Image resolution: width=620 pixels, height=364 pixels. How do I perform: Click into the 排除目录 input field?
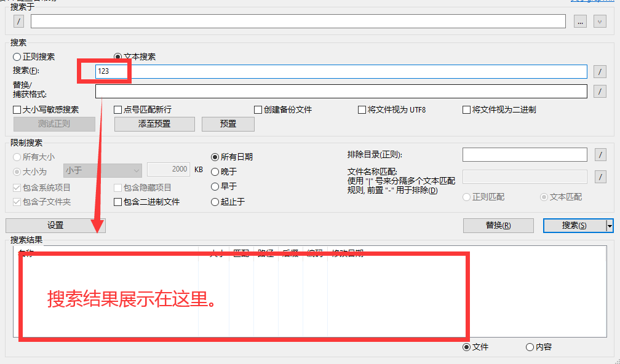click(525, 154)
